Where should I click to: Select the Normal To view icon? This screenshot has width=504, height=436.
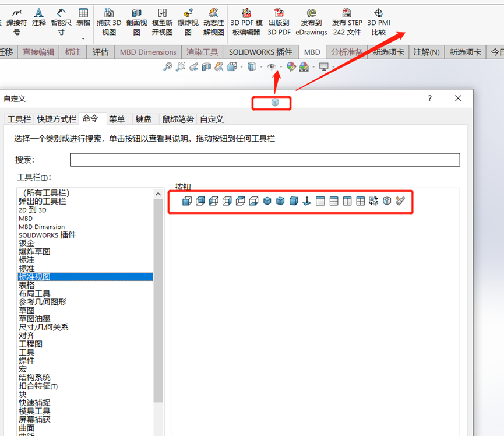[x=307, y=201]
